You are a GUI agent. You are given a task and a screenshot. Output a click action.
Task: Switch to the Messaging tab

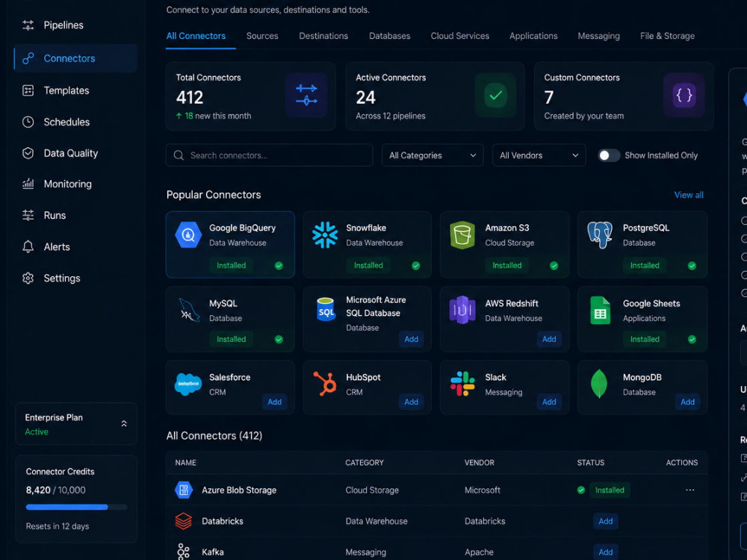[x=598, y=36]
